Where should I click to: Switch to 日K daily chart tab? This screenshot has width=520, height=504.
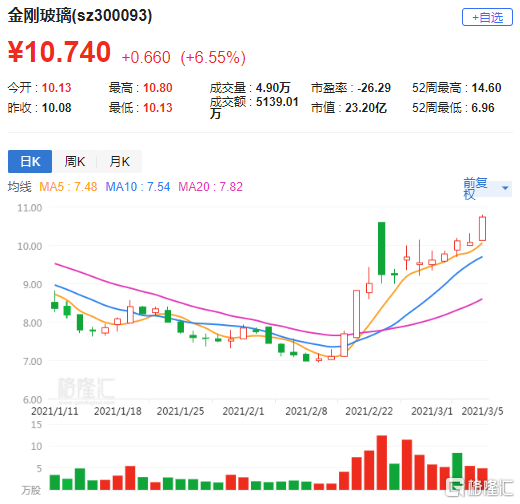[x=30, y=162]
